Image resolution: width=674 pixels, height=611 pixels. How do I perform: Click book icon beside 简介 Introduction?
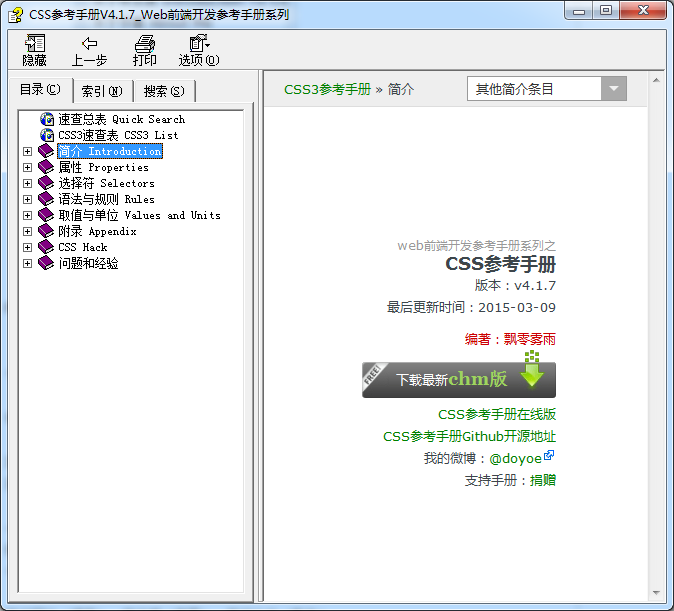(46, 151)
